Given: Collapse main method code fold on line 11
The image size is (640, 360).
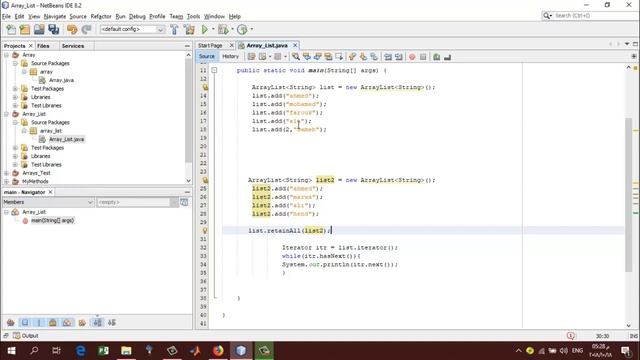Looking at the screenshot, I should (214, 70).
